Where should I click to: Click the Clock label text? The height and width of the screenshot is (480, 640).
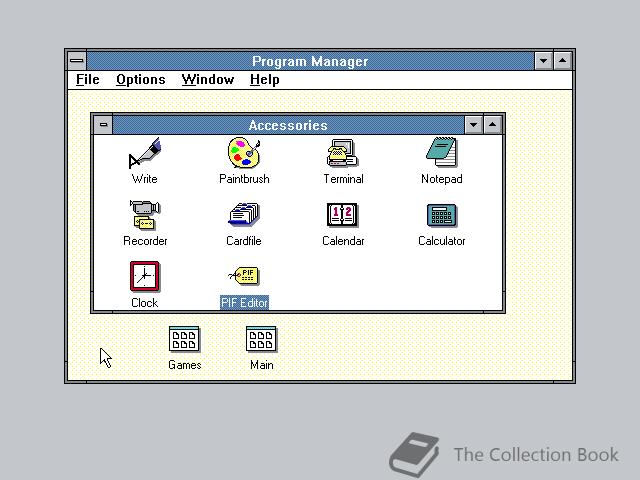144,303
